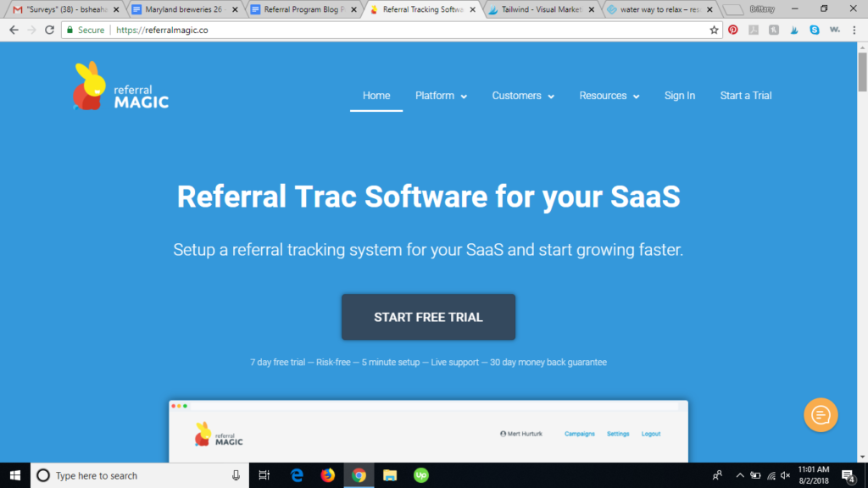Image resolution: width=868 pixels, height=488 pixels.
Task: Open the Chrome customization menu
Action: click(854, 30)
